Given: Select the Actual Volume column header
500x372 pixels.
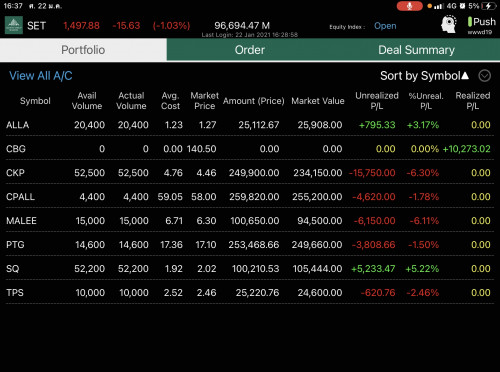Looking at the screenshot, I should tap(131, 101).
